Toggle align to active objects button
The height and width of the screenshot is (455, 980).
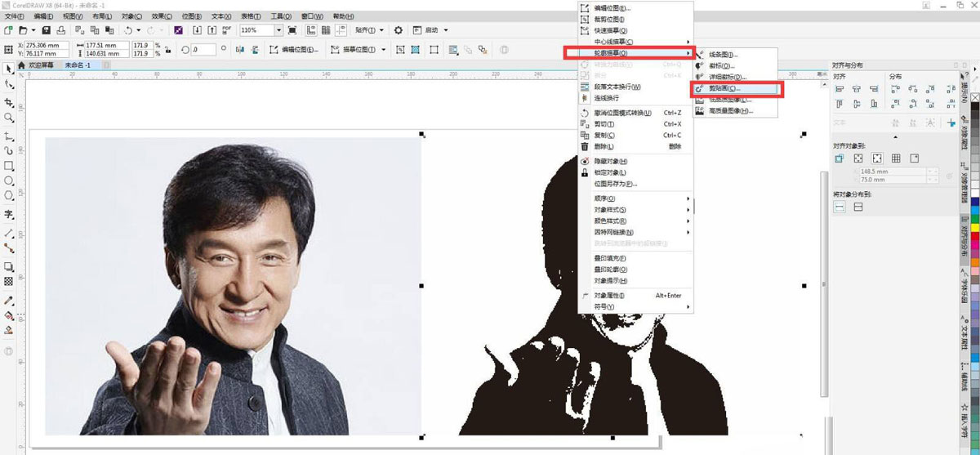click(x=840, y=158)
